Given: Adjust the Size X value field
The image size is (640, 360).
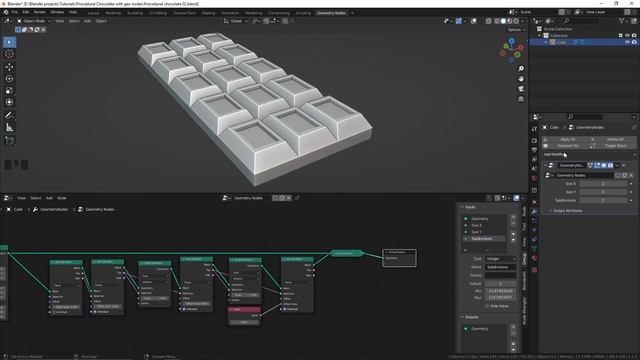Looking at the screenshot, I should [x=603, y=184].
